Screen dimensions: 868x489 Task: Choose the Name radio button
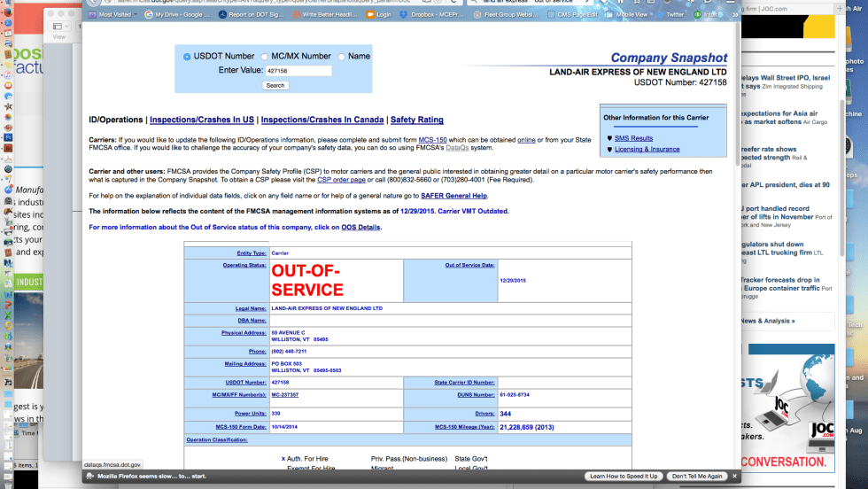click(342, 57)
